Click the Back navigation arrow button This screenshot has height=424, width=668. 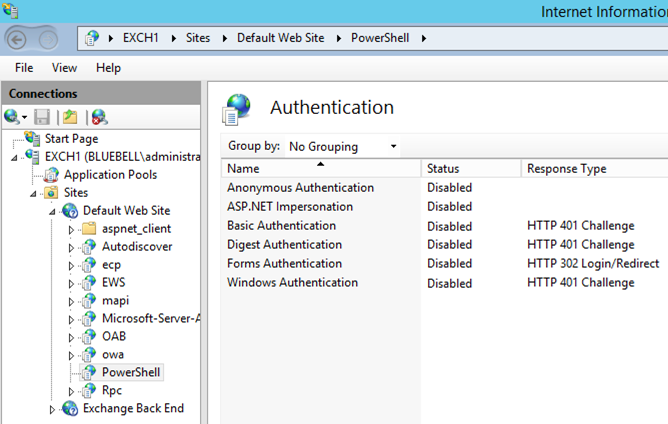(17, 40)
